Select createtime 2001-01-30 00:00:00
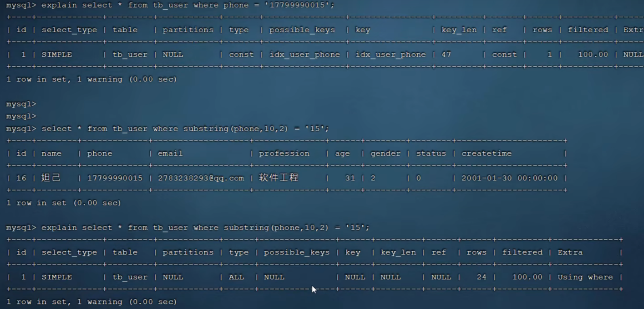This screenshot has width=644, height=309. (509, 178)
